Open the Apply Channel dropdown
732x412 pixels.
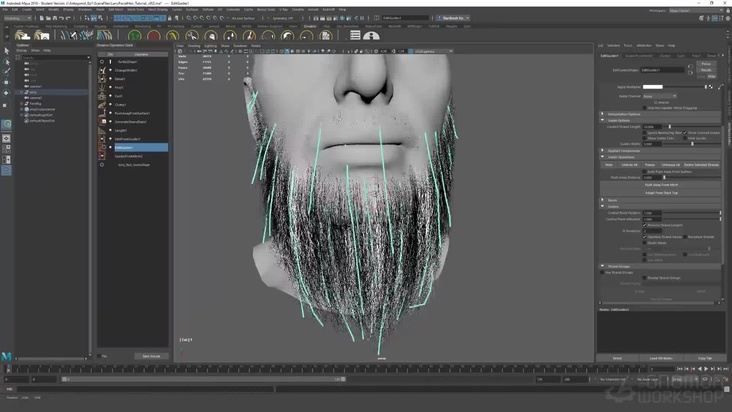[660, 96]
